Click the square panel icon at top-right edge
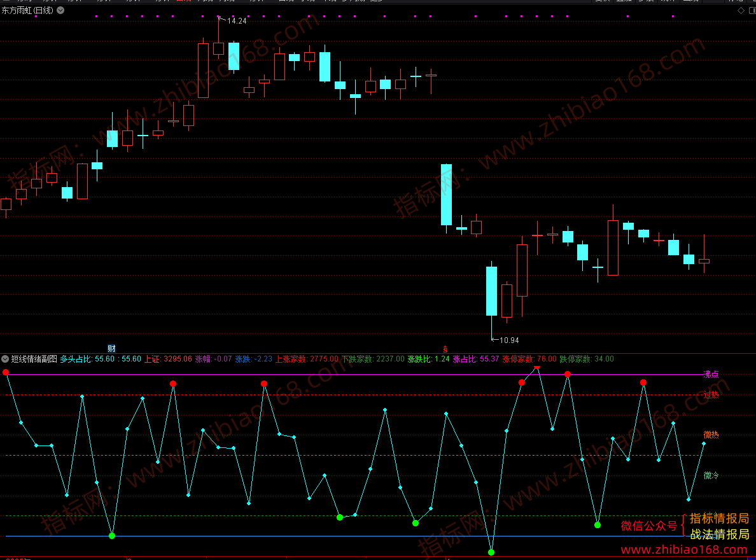 point(752,10)
